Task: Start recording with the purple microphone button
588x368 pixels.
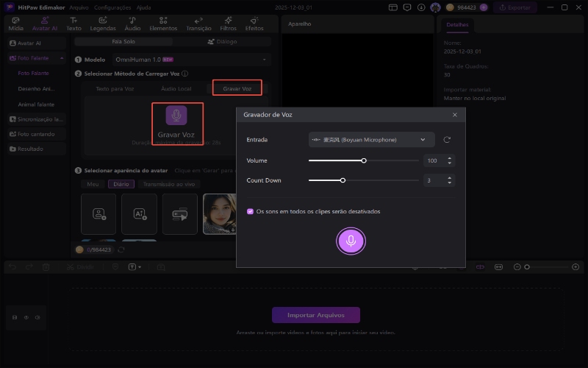Action: [x=351, y=241]
